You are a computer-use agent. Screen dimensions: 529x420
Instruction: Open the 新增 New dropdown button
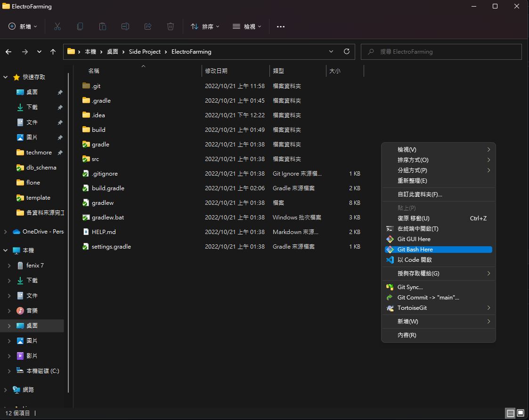pos(23,26)
